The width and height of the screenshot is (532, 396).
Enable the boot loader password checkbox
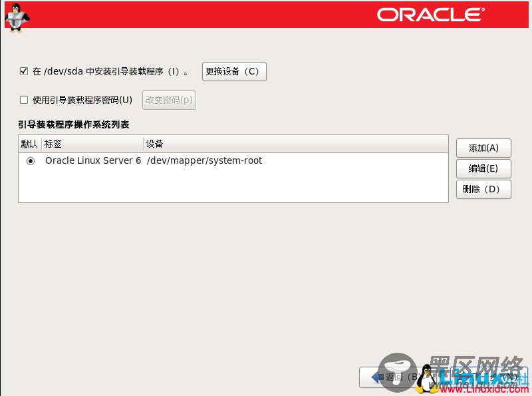click(x=24, y=100)
